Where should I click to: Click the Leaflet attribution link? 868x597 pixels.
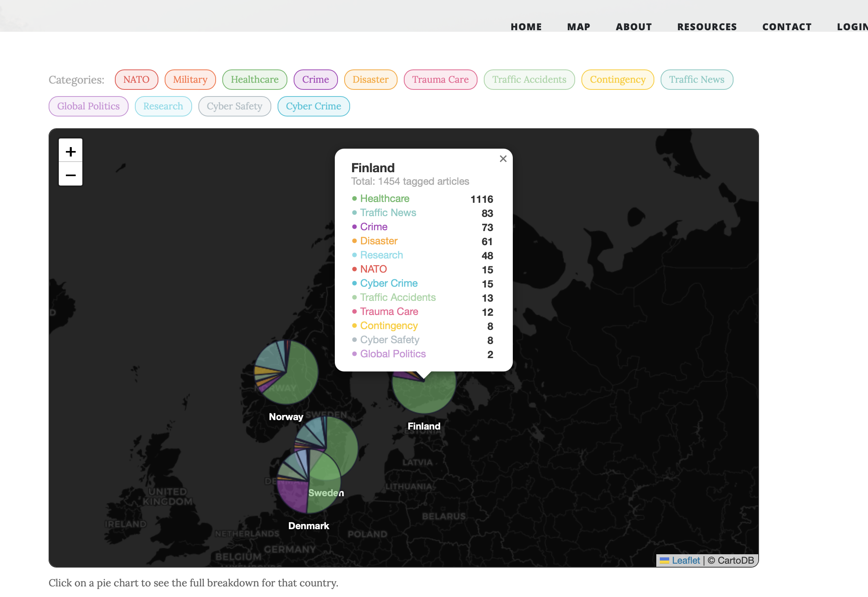[x=686, y=561]
